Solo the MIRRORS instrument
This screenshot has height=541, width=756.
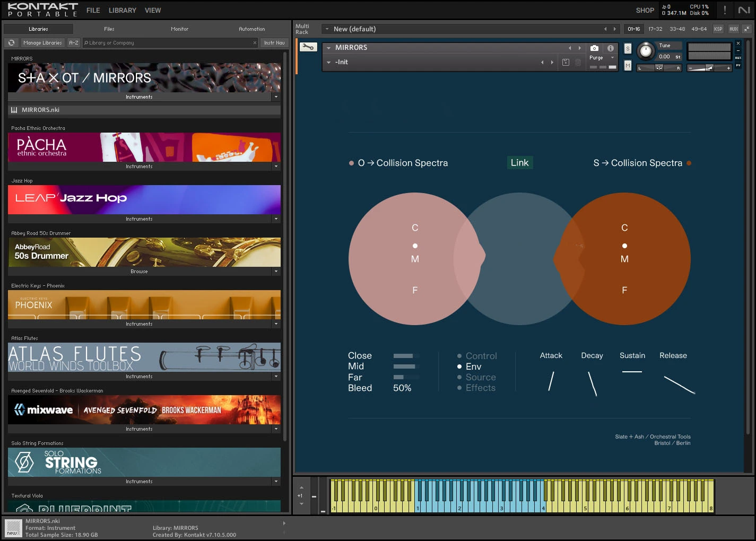[x=628, y=48]
